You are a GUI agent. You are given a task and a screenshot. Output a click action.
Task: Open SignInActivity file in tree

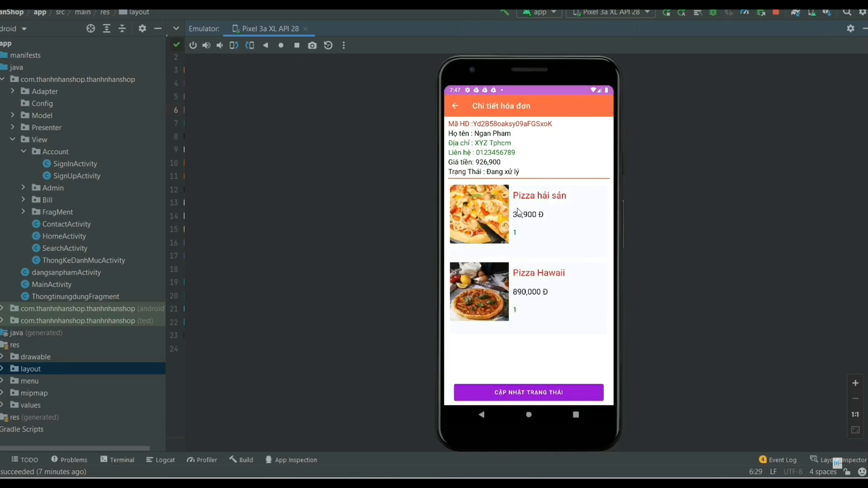click(x=75, y=164)
